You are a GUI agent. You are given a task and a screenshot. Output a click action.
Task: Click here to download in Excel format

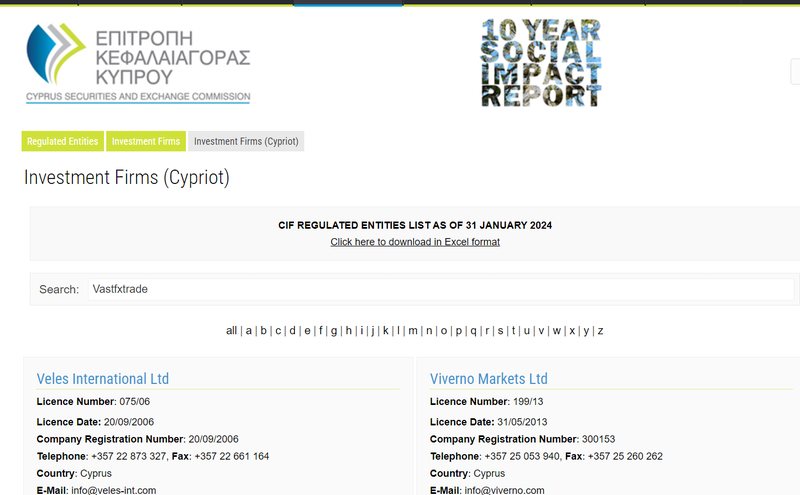pyautogui.click(x=415, y=242)
